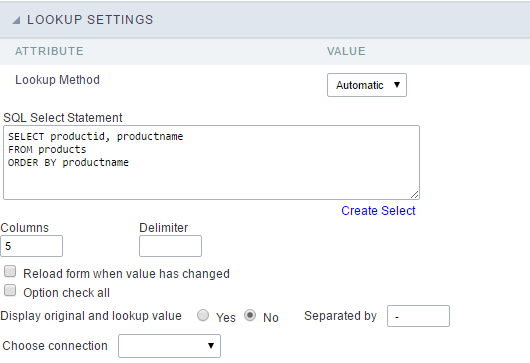The height and width of the screenshot is (363, 530).
Task: Click the VALUE column header
Action: point(346,51)
